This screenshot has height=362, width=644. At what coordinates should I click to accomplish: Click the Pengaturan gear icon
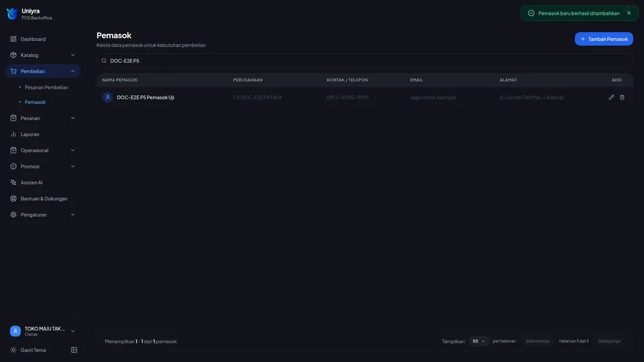13,215
